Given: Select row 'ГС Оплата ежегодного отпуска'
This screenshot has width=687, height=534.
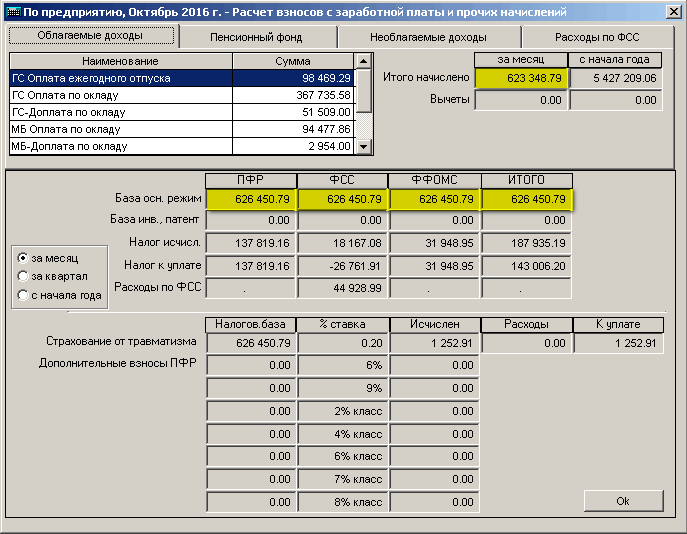Looking at the screenshot, I should point(120,78).
